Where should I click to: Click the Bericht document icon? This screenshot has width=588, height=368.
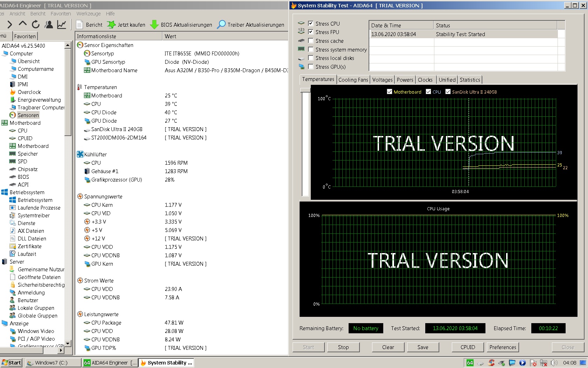(79, 25)
